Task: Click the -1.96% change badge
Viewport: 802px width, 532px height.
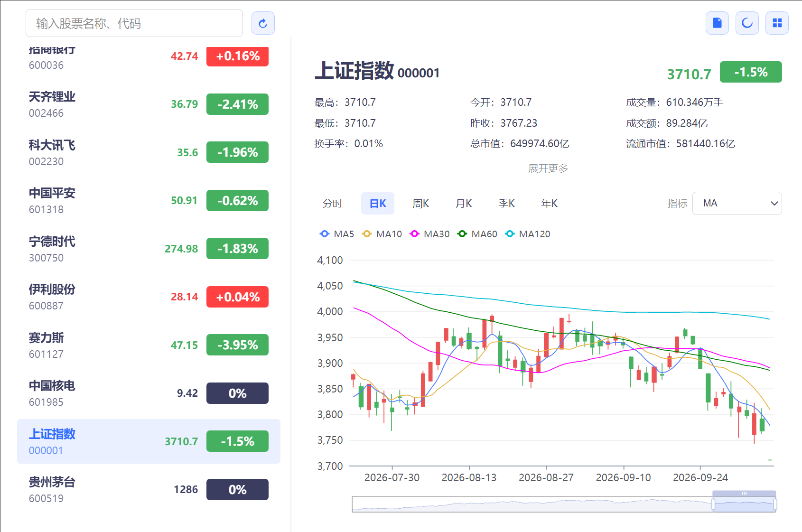Action: [x=237, y=152]
